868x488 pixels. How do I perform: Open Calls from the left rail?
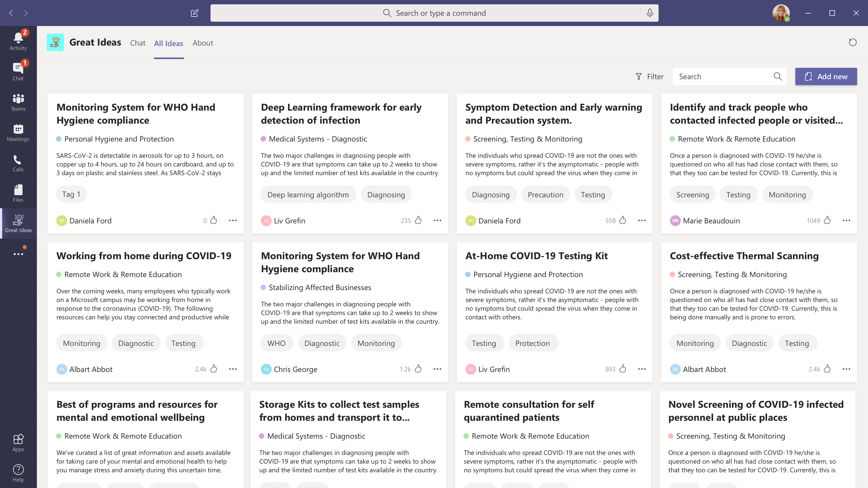tap(18, 163)
